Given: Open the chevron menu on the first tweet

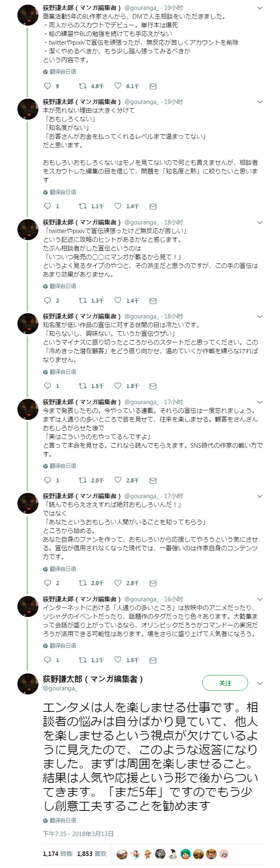Looking at the screenshot, I should click(260, 7).
